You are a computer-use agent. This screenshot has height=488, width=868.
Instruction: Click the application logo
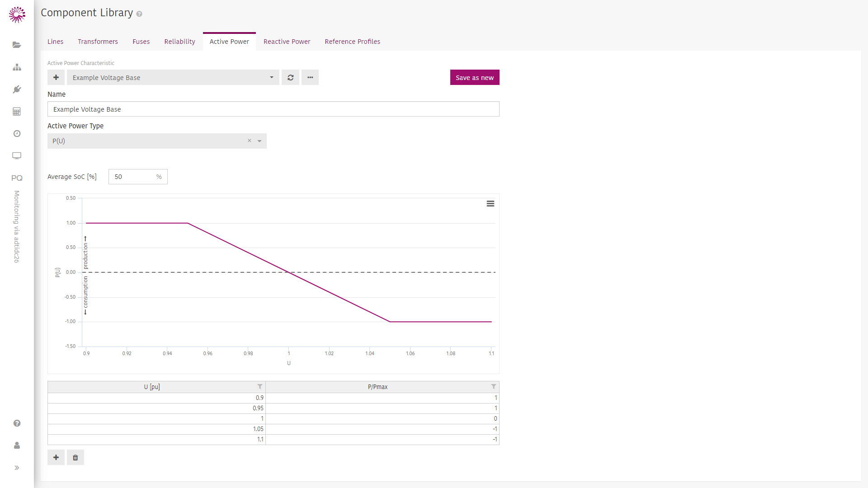[17, 14]
